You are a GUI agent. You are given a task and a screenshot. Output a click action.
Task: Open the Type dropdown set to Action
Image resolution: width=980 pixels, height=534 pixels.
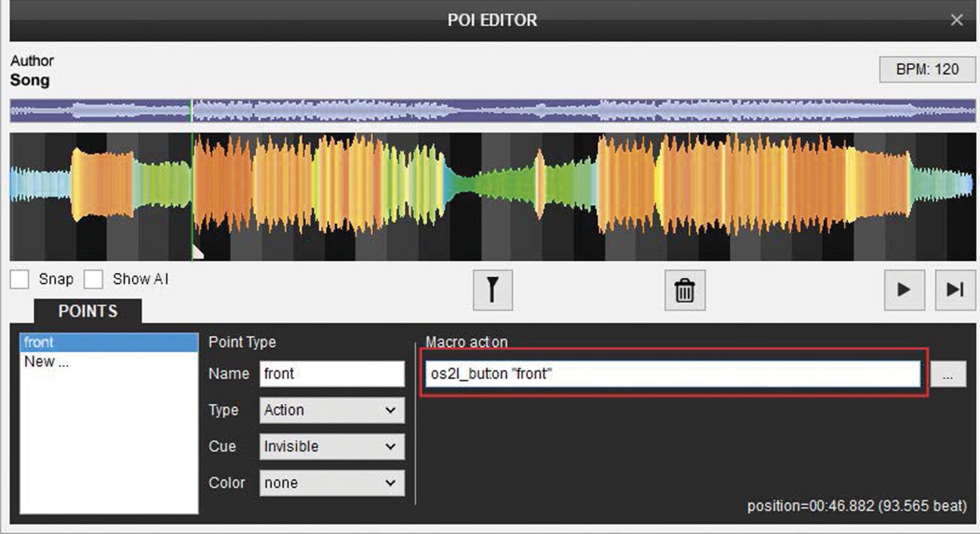(x=332, y=411)
